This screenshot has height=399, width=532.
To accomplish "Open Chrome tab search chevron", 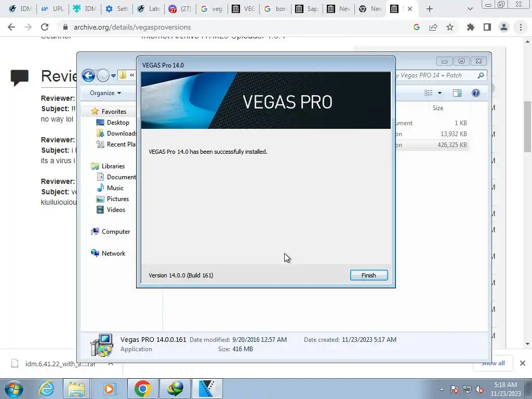I will (x=470, y=9).
